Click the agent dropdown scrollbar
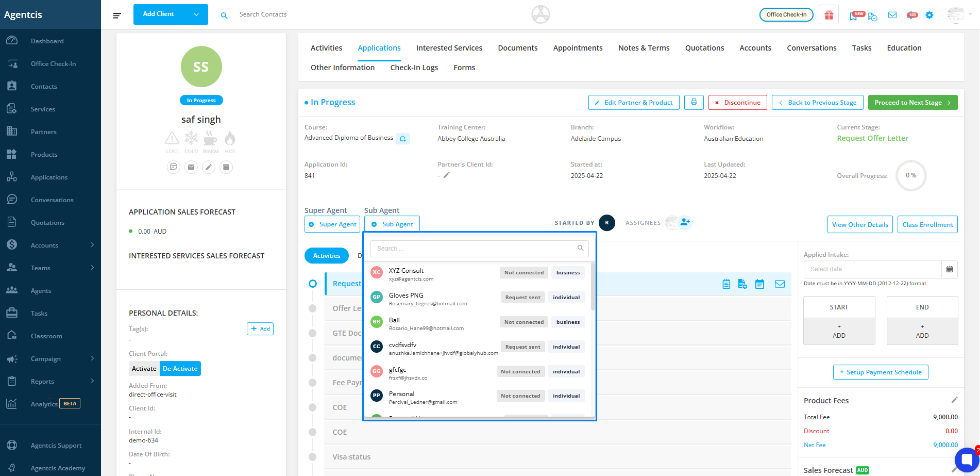 pos(593,286)
